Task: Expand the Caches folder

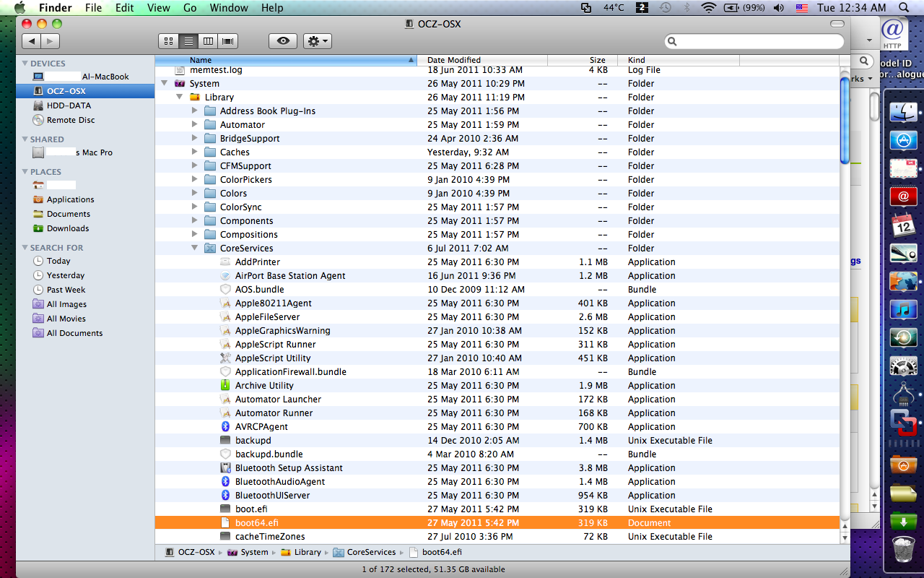Action: pyautogui.click(x=195, y=152)
